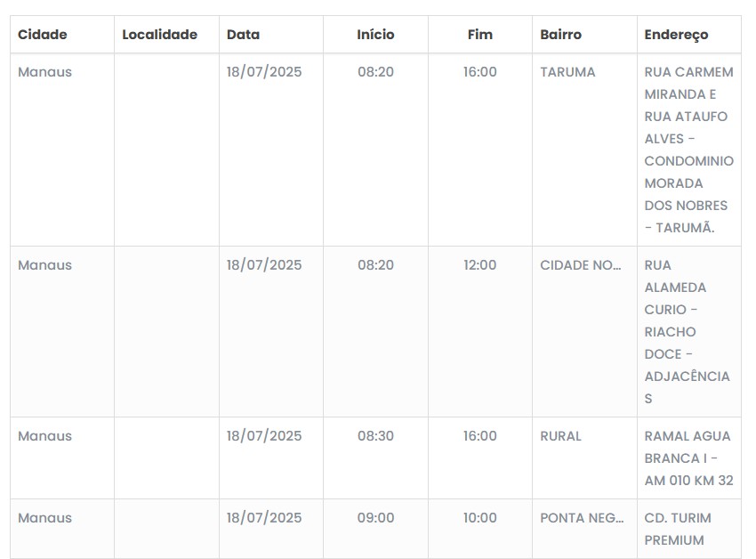Click the Início column header
The width and height of the screenshot is (756, 559).
coord(375,35)
